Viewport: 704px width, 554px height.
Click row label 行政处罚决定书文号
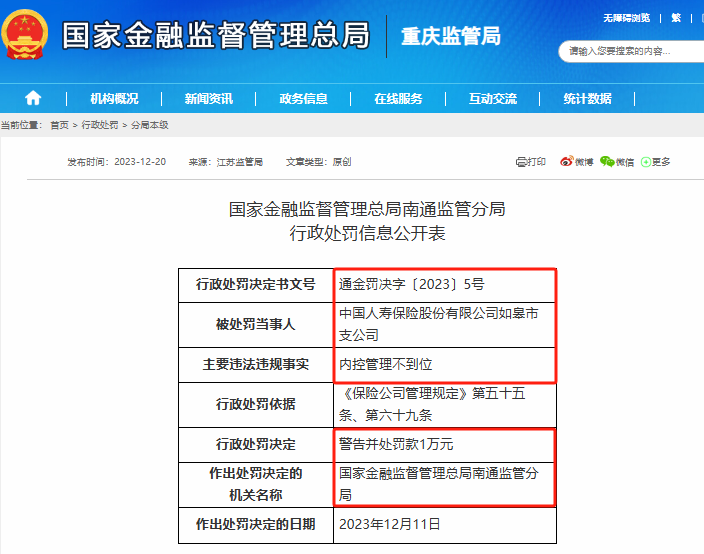coord(256,285)
